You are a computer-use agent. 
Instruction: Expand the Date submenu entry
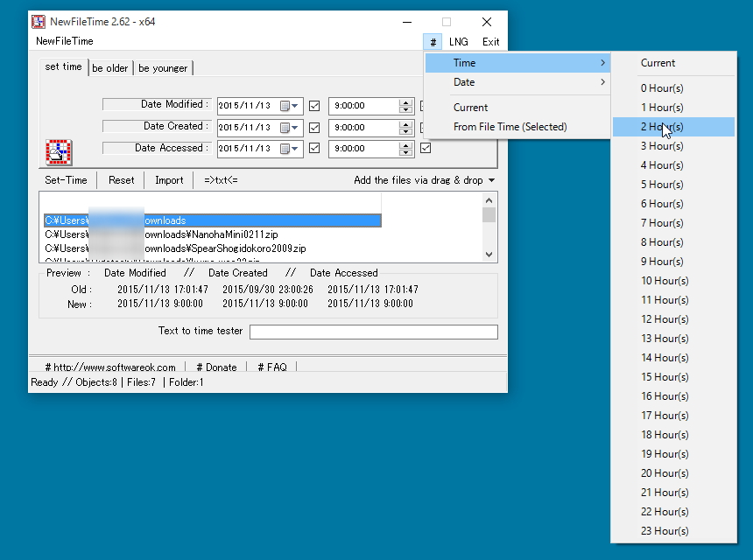click(517, 82)
